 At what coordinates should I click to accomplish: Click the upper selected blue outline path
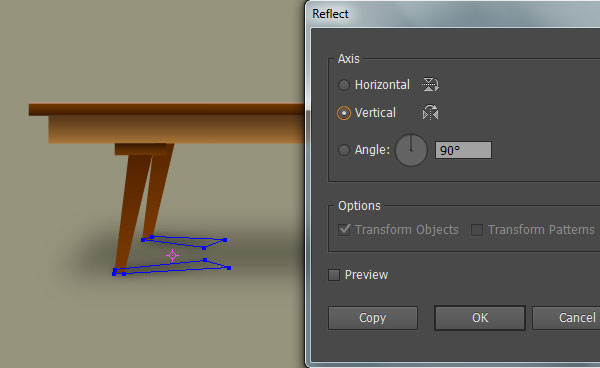tap(184, 242)
